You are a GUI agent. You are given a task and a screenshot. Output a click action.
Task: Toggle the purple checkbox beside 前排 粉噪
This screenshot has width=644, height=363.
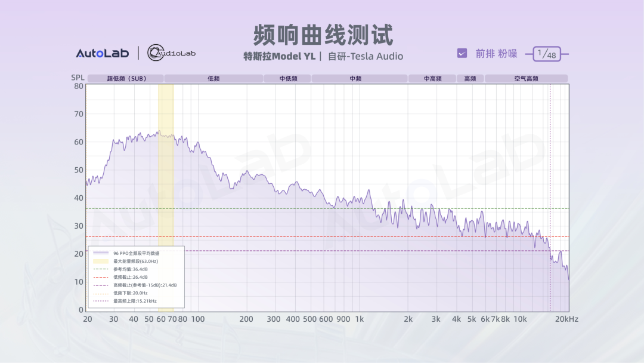[x=462, y=53]
